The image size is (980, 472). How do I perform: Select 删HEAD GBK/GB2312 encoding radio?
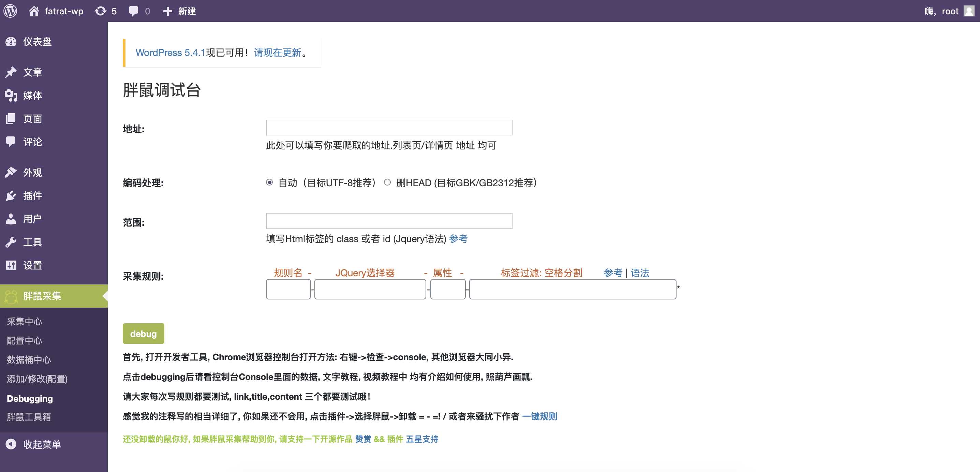[x=388, y=182]
